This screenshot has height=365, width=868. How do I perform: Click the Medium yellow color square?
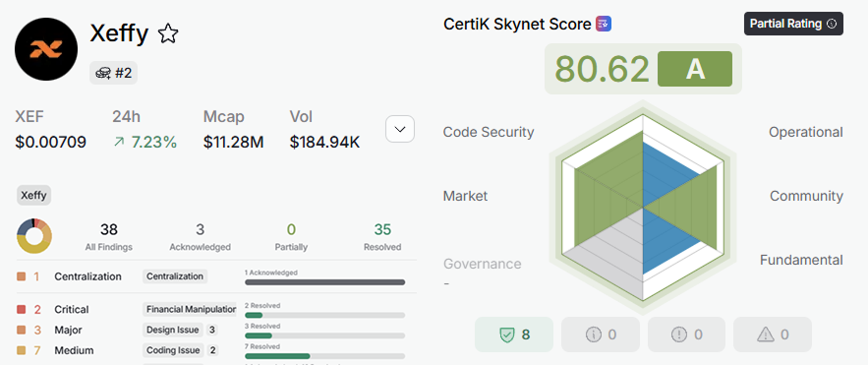[x=22, y=350]
